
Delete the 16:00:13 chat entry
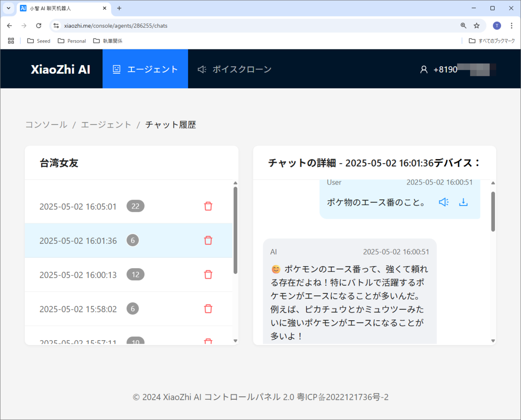208,274
